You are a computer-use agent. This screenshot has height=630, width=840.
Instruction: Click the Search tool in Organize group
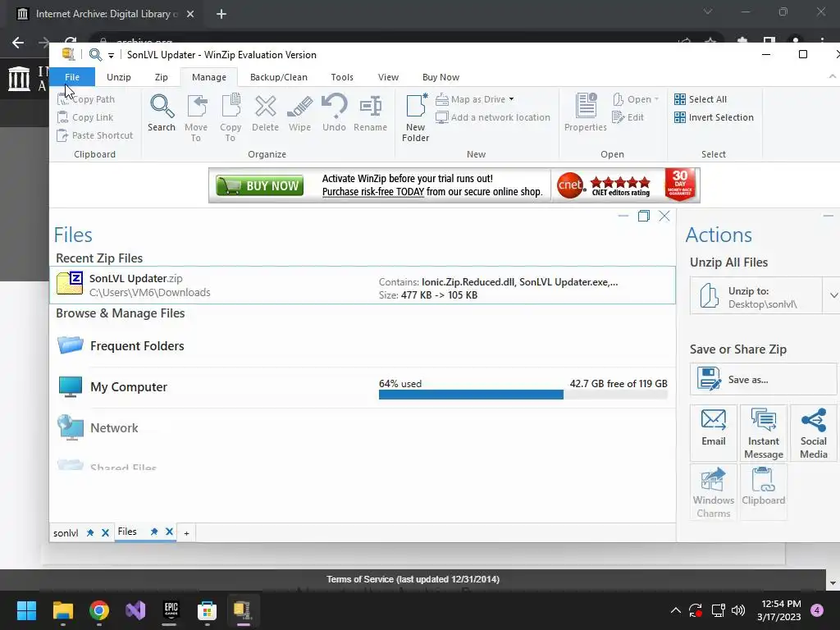coord(162,113)
